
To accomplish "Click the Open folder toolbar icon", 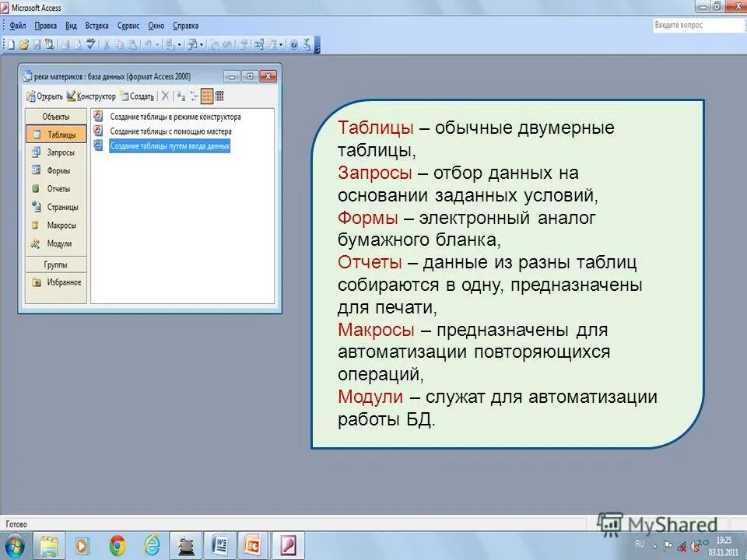I will (24, 44).
